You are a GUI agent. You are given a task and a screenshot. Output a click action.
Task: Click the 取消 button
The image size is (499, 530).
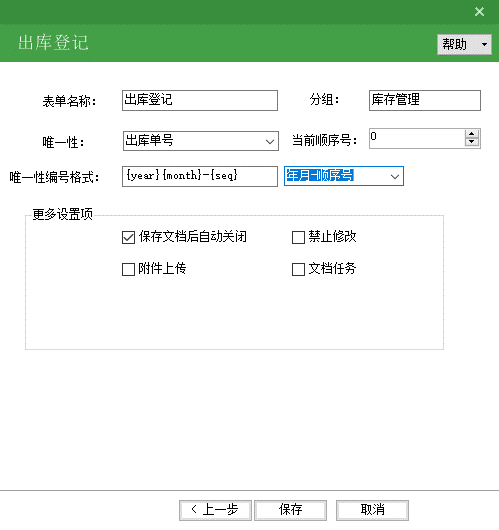pos(372,510)
